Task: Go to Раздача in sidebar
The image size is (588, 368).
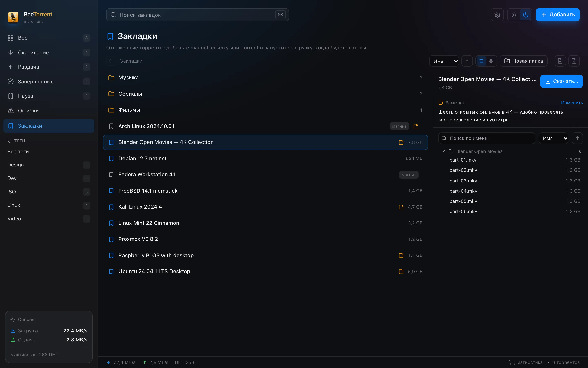Action: [49, 67]
